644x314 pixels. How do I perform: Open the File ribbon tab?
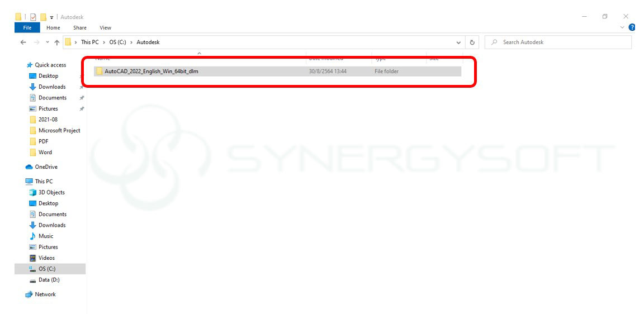[x=27, y=27]
